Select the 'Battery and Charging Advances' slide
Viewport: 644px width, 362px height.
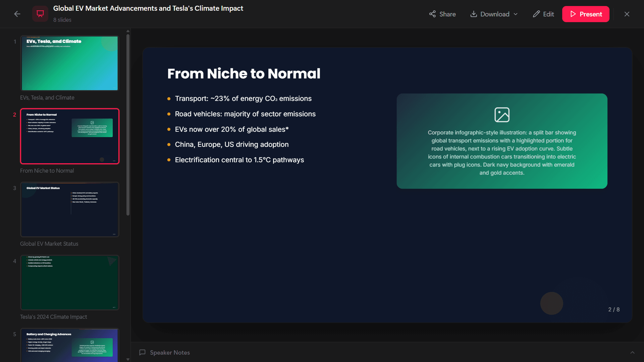click(x=69, y=345)
